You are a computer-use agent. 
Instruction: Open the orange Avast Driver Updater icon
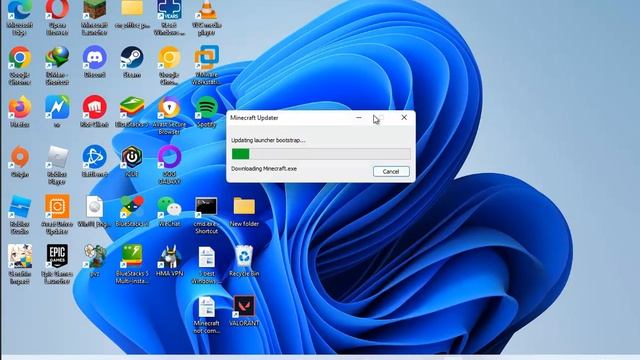pyautogui.click(x=57, y=215)
